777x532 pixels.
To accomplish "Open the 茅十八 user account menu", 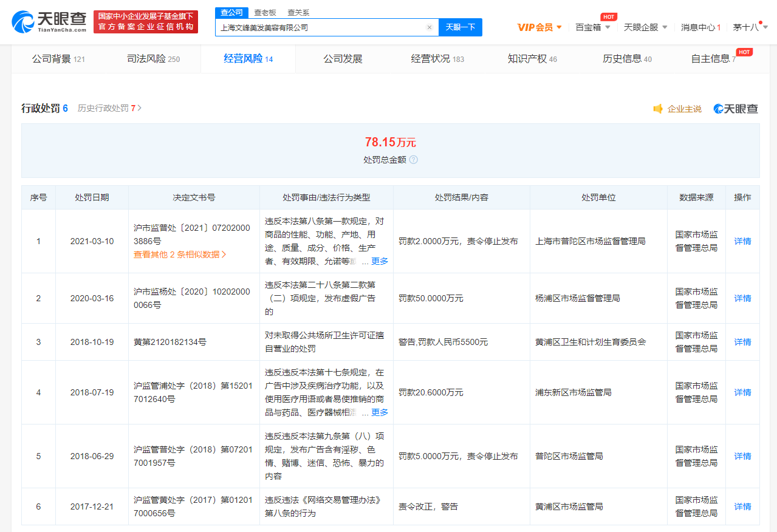I will pos(750,27).
